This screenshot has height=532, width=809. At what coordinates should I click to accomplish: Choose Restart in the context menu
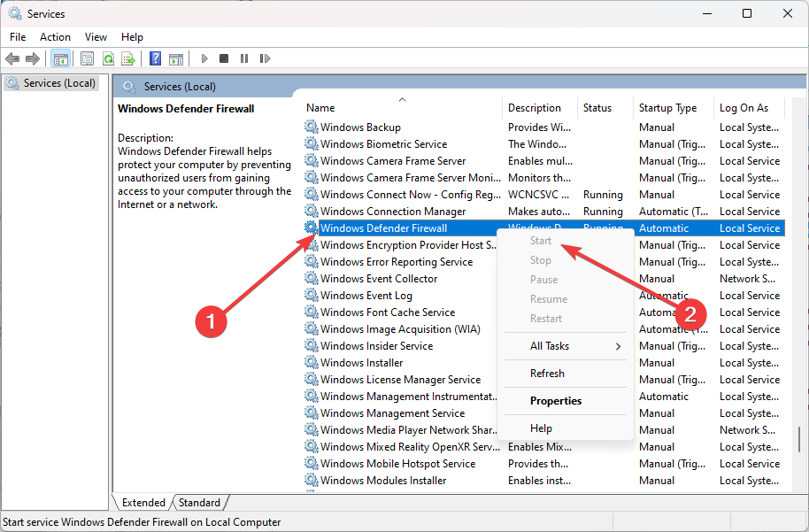click(x=546, y=319)
